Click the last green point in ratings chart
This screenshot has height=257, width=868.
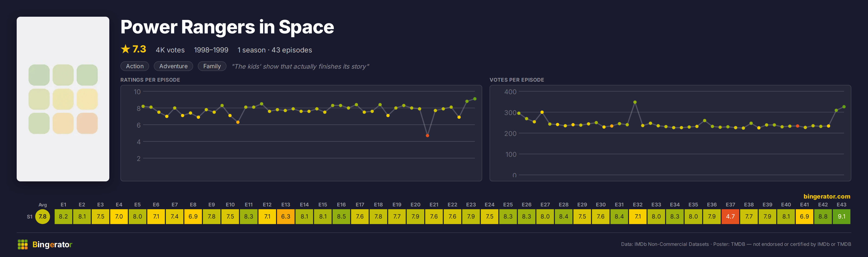[x=475, y=99]
